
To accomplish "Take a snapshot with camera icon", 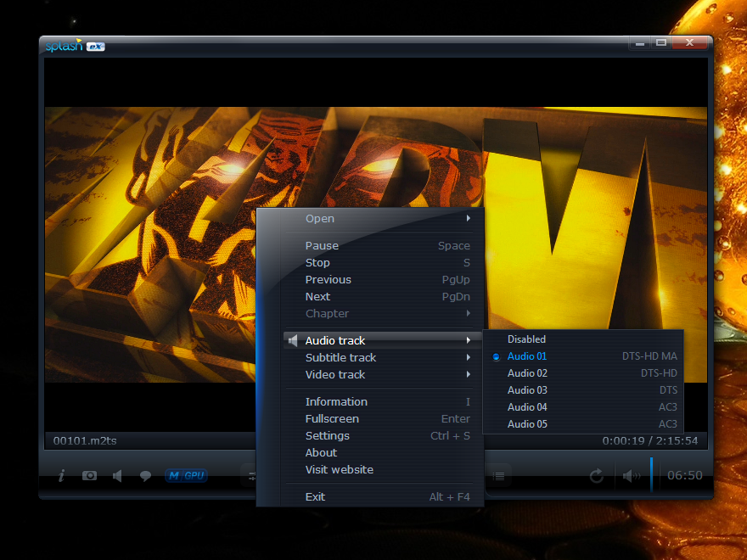I will point(89,475).
